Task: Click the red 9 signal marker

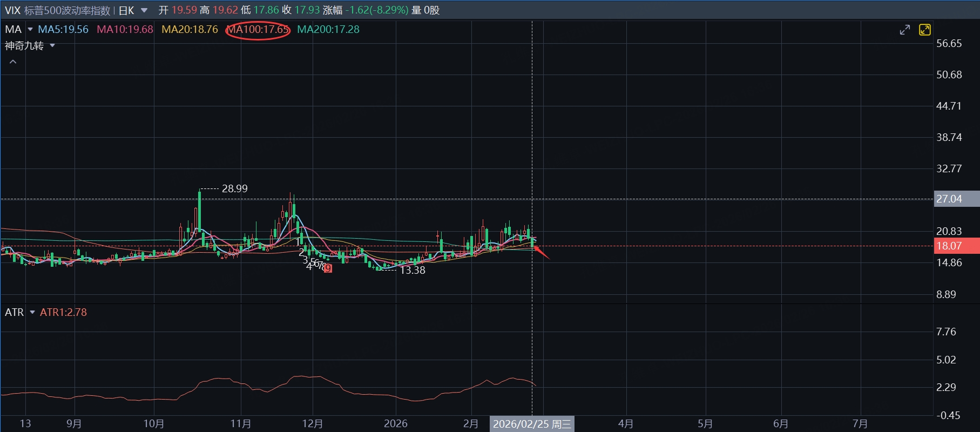Action: pyautogui.click(x=328, y=268)
